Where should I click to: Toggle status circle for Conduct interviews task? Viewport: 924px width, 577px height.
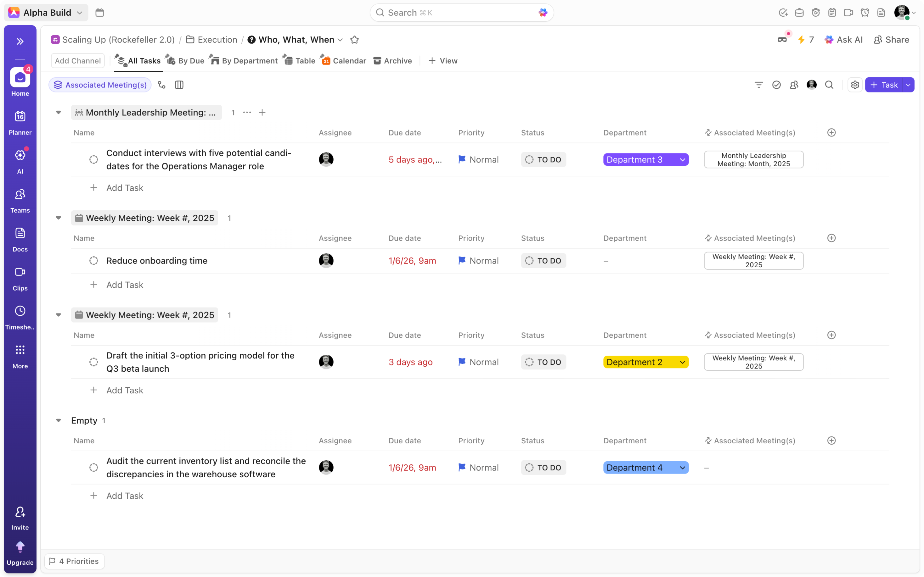coord(93,159)
